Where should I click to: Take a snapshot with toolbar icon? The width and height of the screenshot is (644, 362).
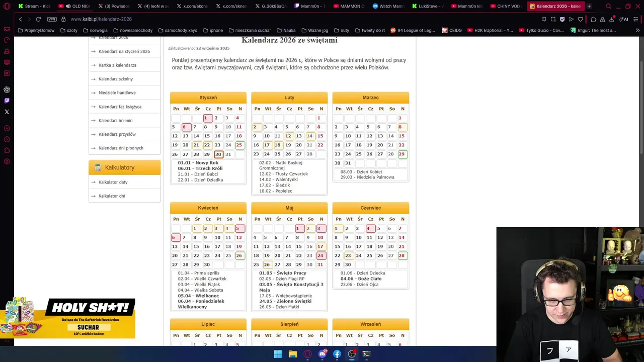point(553,19)
